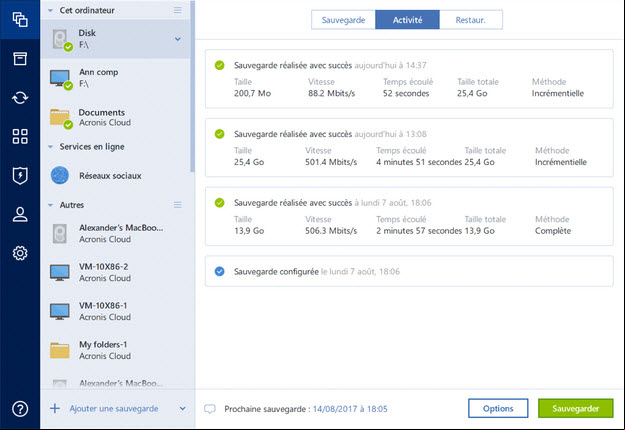Collapse the Autres section

coord(50,205)
